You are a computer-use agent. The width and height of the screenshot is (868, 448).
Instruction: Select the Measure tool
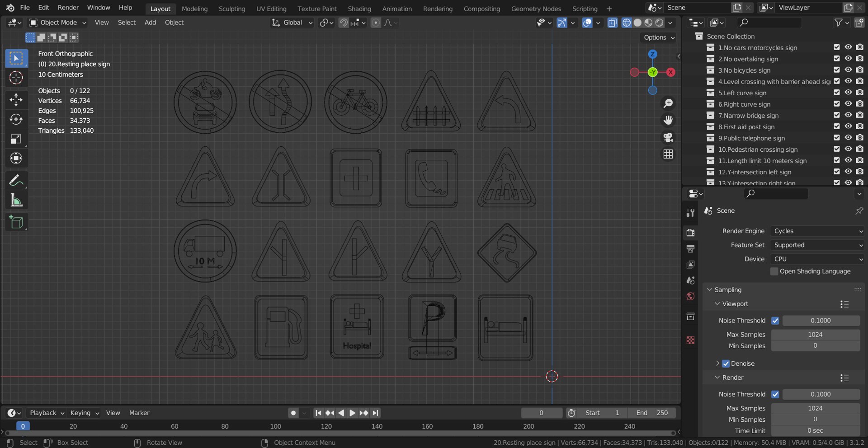(x=16, y=200)
